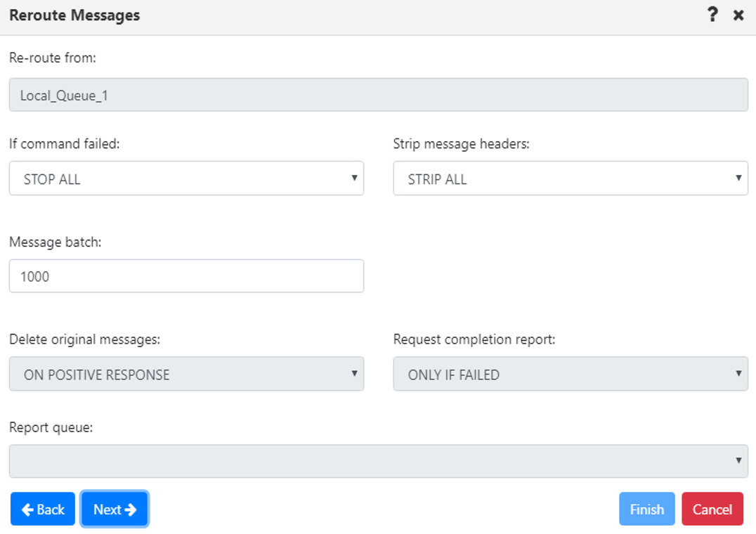Viewport: 756px width, 534px height.
Task: Click the Finish button
Action: 646,509
